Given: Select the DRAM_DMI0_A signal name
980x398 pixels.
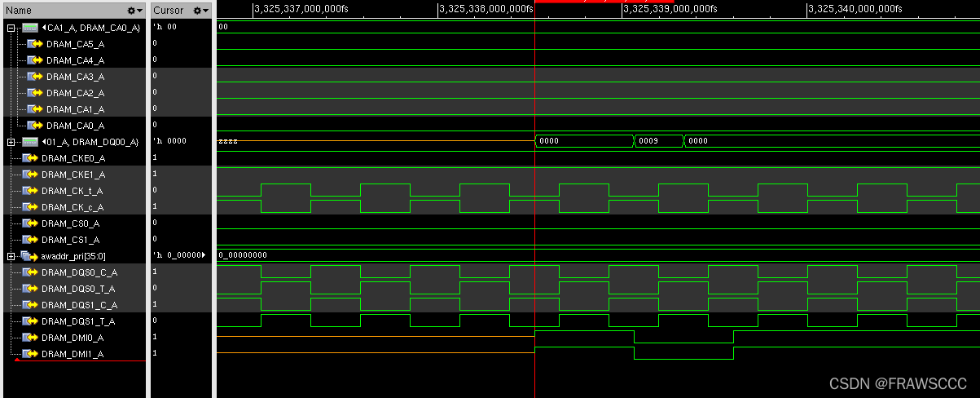Looking at the screenshot, I should click(x=73, y=338).
